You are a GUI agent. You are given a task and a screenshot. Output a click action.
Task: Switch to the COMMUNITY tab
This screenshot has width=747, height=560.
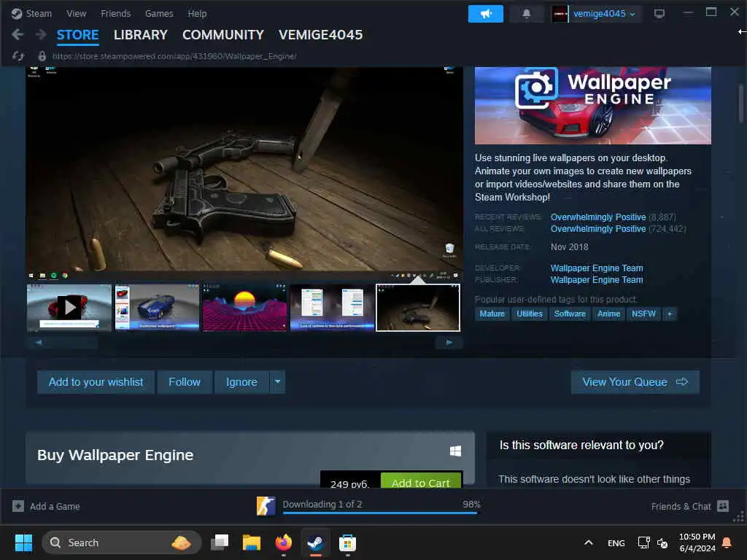coord(223,35)
